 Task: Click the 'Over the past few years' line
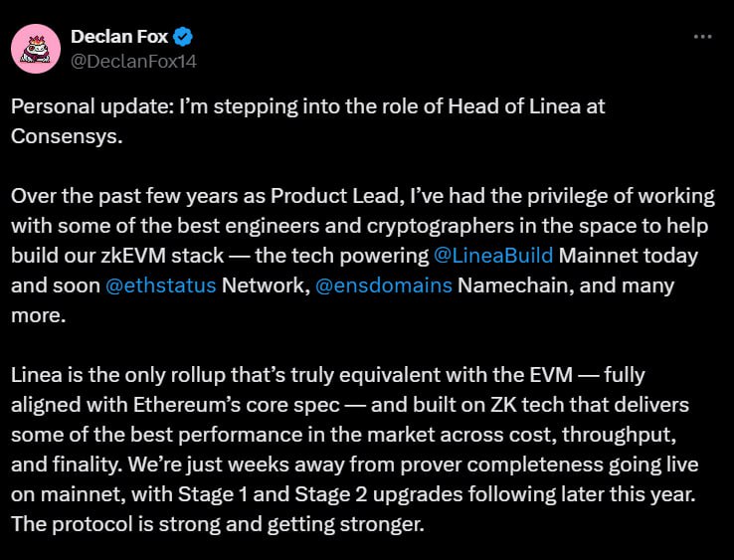tap(363, 196)
